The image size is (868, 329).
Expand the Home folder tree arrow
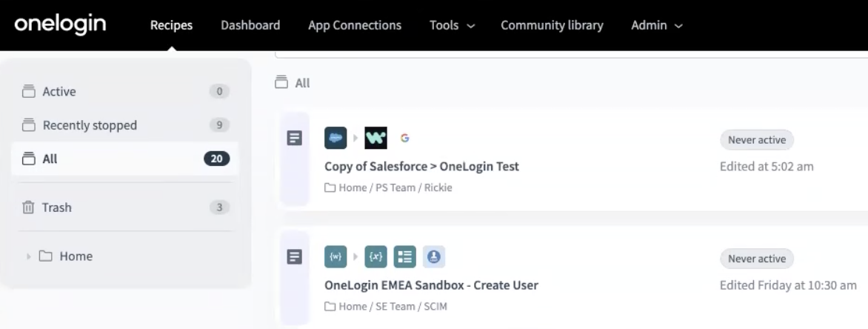29,256
